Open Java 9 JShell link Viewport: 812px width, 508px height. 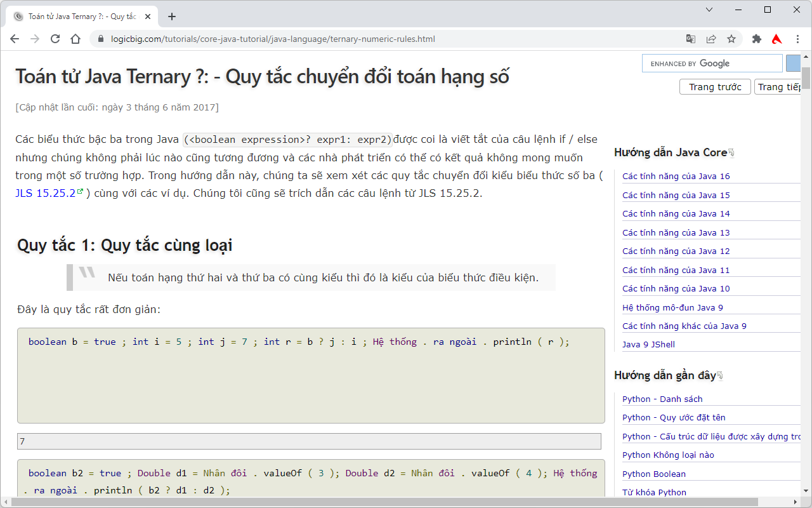(x=648, y=345)
